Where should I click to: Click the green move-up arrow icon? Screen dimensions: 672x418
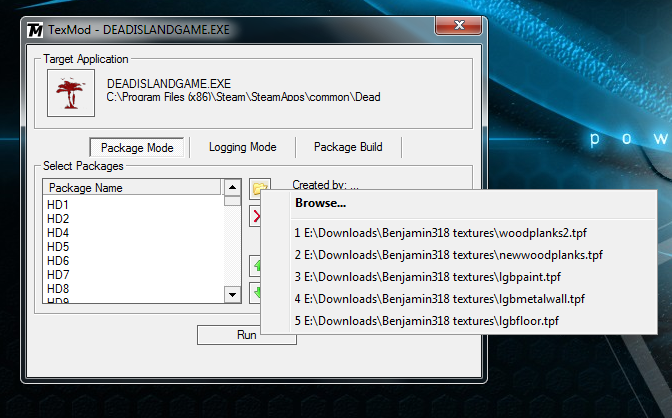(256, 266)
